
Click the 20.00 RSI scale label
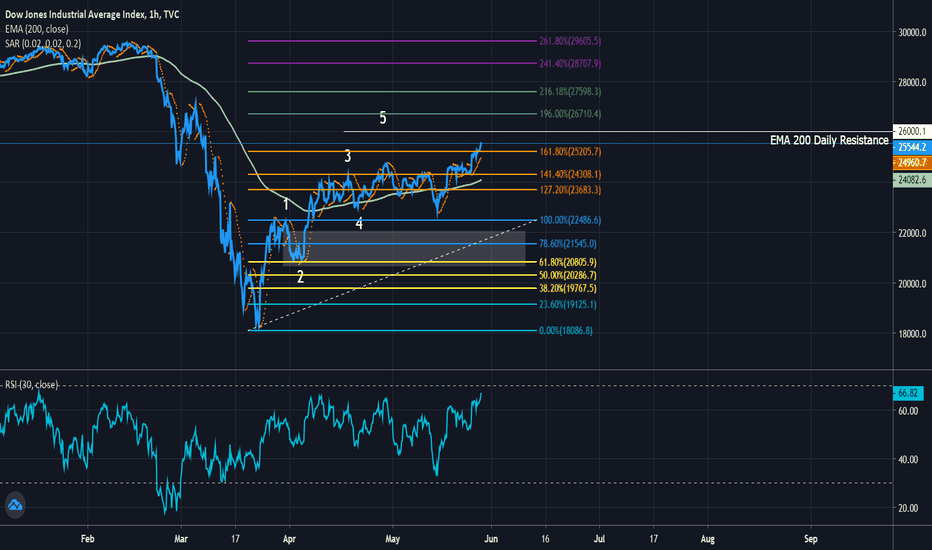[x=908, y=508]
